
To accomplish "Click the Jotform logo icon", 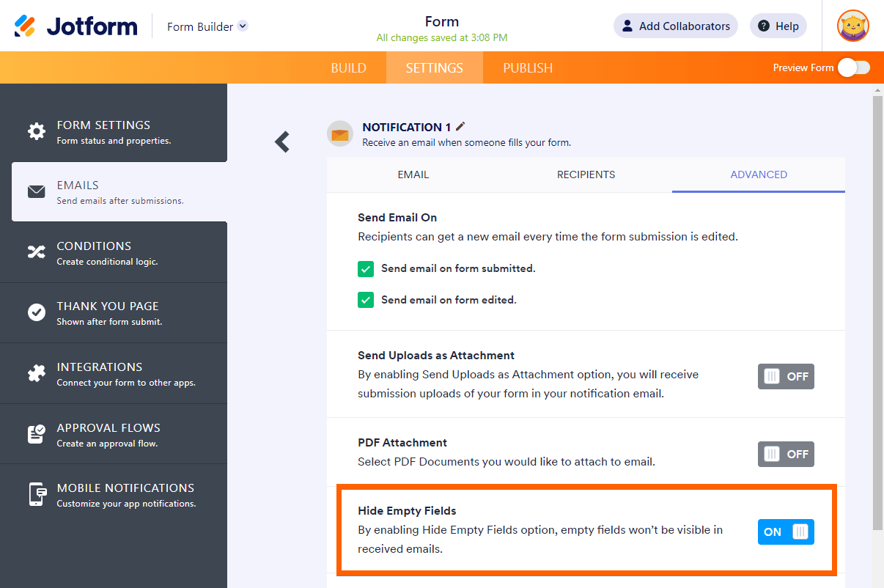I will tap(25, 26).
